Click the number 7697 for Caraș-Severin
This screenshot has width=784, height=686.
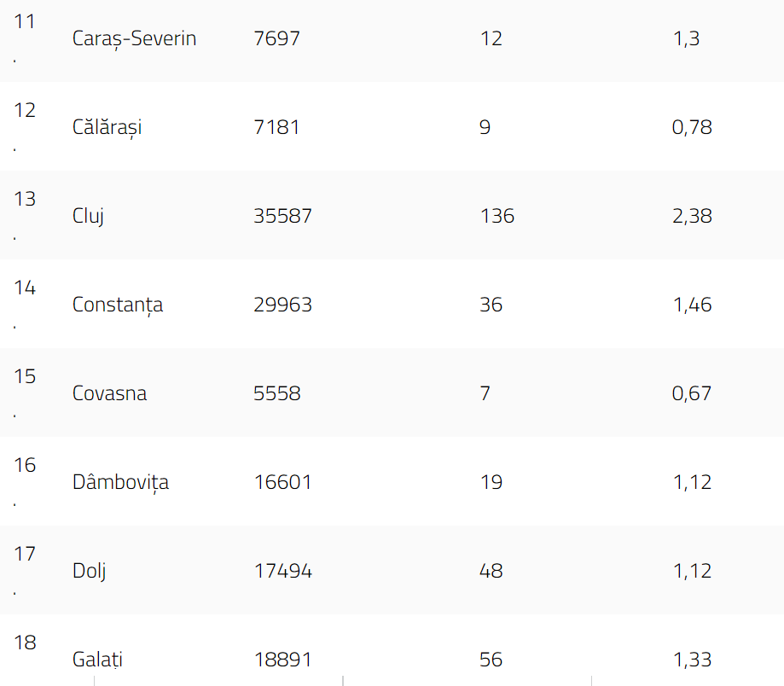tap(276, 38)
